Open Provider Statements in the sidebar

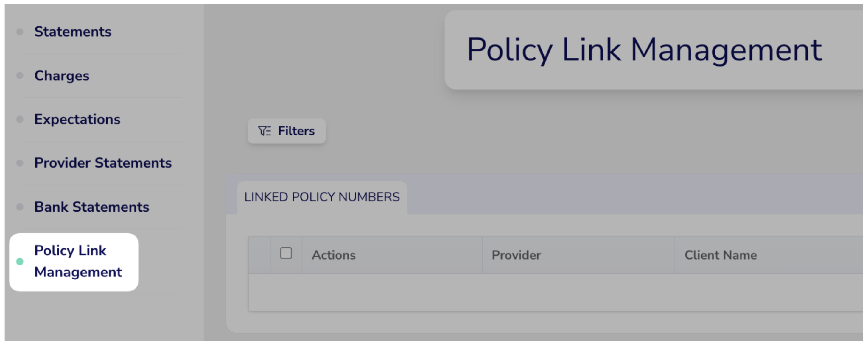pos(103,163)
